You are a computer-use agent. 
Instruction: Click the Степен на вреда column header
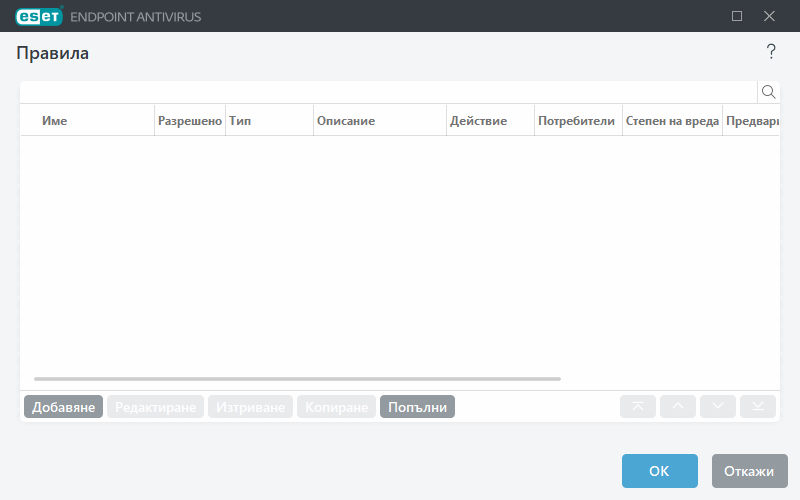671,120
